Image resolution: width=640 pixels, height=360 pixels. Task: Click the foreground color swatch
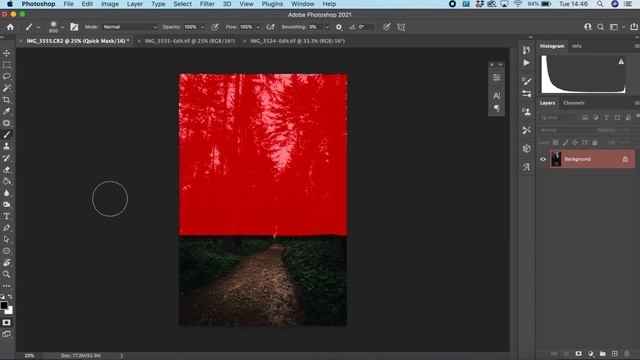click(4, 305)
